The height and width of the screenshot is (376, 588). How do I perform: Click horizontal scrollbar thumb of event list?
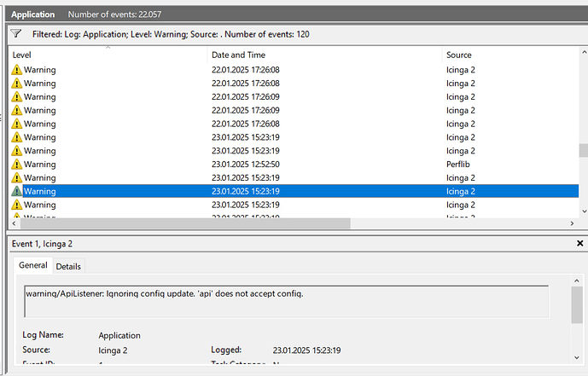coord(185,223)
